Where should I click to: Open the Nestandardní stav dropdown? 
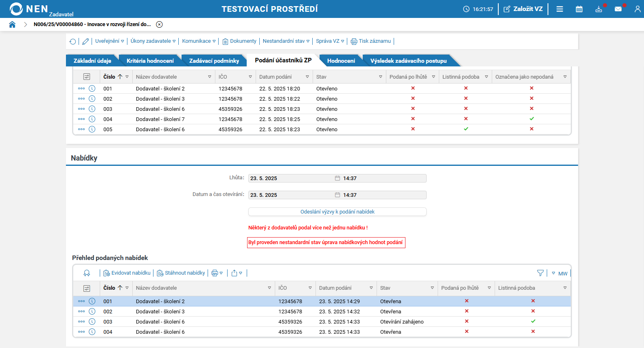(286, 41)
